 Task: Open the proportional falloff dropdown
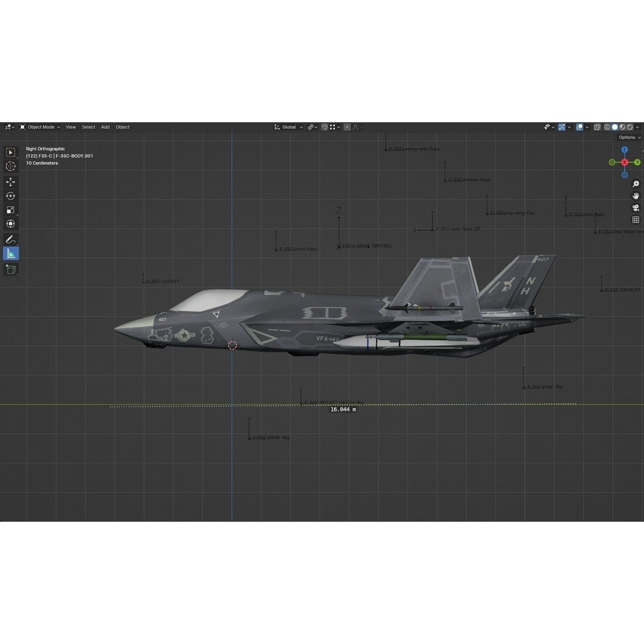[x=357, y=128]
